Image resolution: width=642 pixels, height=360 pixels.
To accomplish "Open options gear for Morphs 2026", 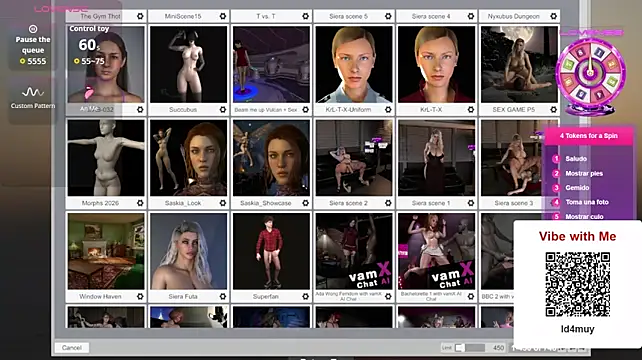I will pos(140,203).
